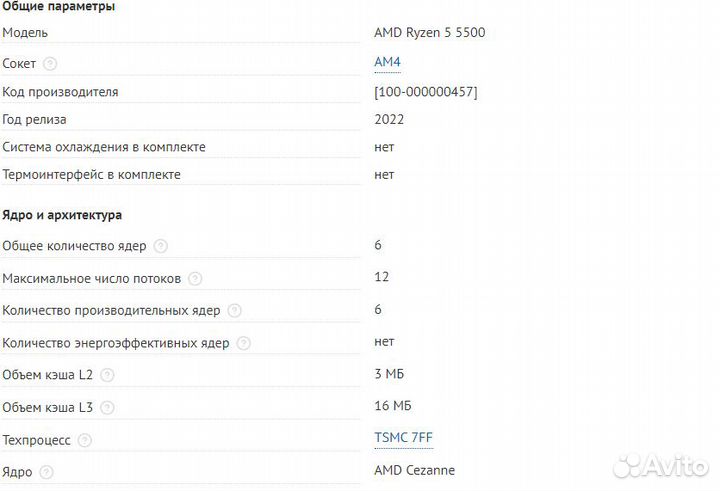Click the Сокет row label

(x=19, y=63)
